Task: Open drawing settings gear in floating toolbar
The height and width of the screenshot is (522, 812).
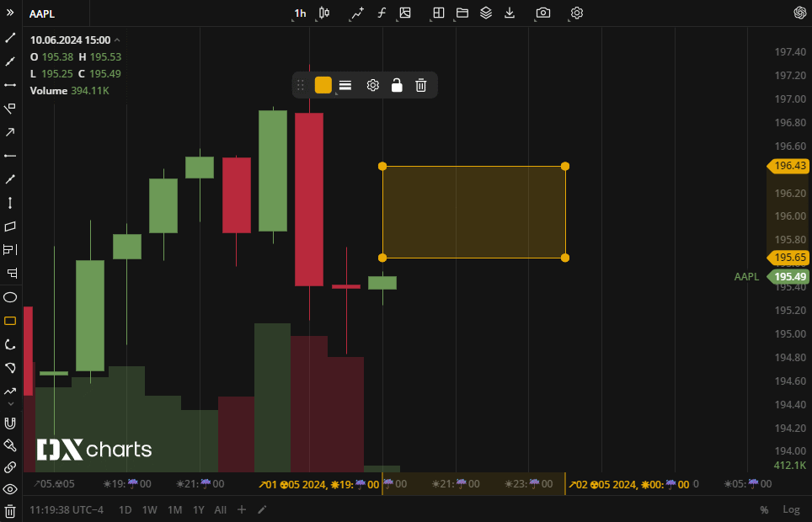Action: [x=373, y=85]
